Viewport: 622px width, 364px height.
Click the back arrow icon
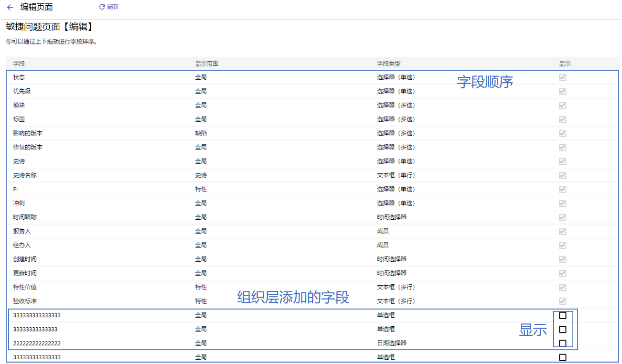point(10,7)
